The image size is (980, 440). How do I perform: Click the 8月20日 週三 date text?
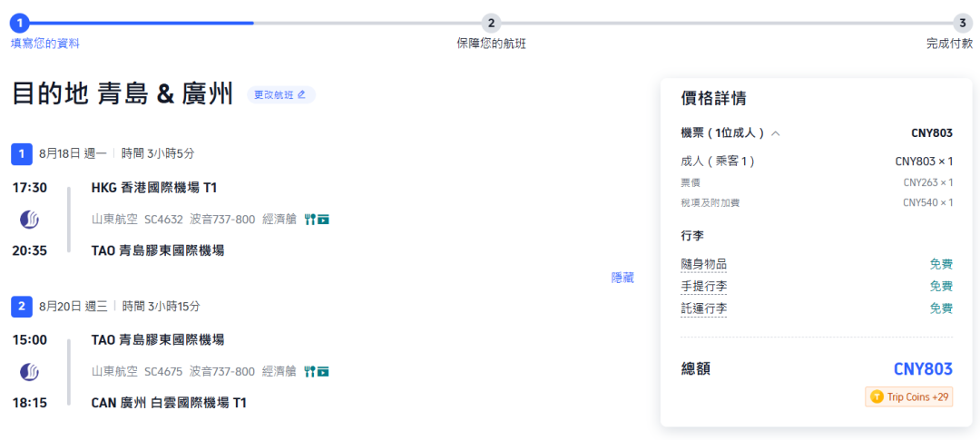(x=73, y=307)
